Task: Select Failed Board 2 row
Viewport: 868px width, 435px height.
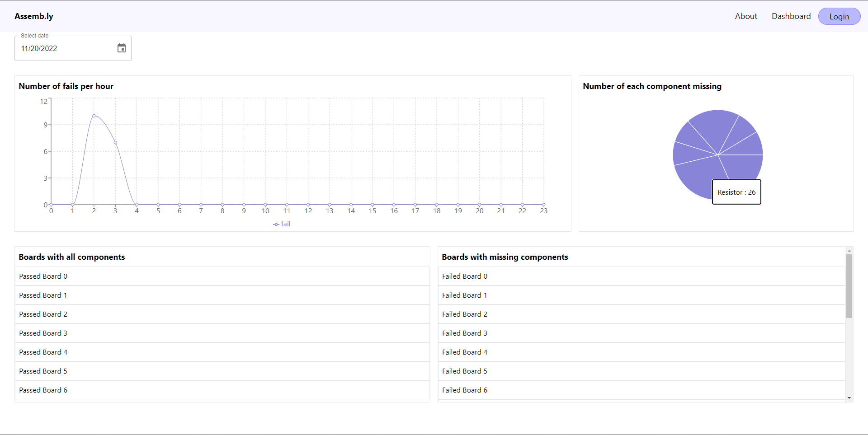Action: pos(642,314)
